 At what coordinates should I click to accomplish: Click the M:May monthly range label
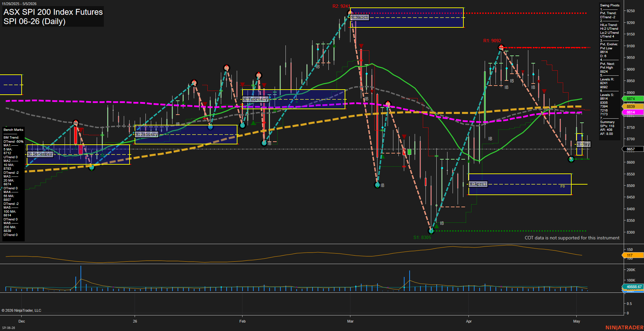[x=583, y=144]
